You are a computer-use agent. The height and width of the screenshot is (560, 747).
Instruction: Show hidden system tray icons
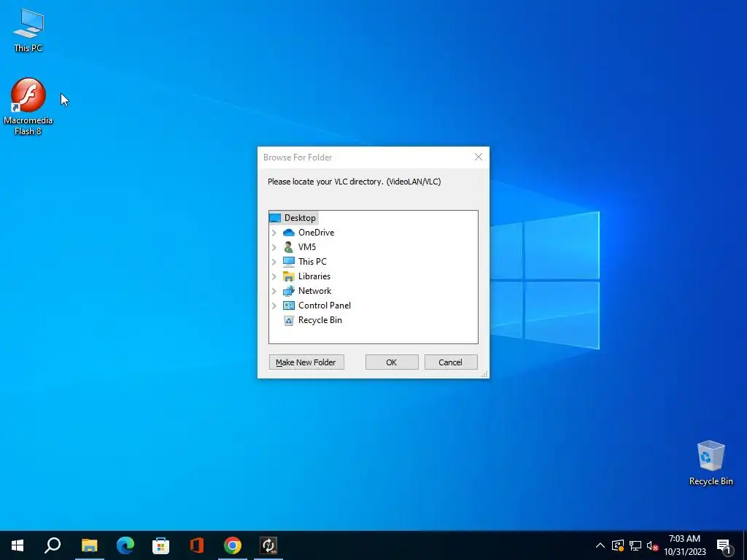(600, 545)
